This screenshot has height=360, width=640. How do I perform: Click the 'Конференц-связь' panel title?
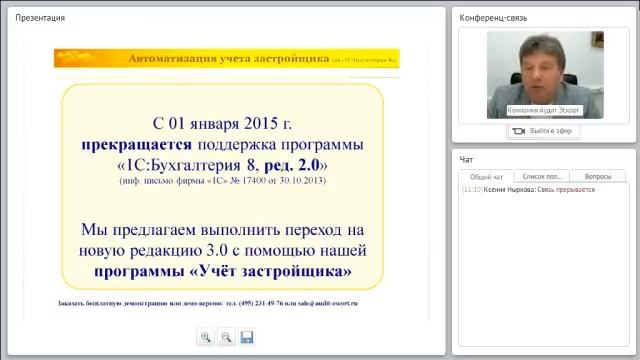493,18
